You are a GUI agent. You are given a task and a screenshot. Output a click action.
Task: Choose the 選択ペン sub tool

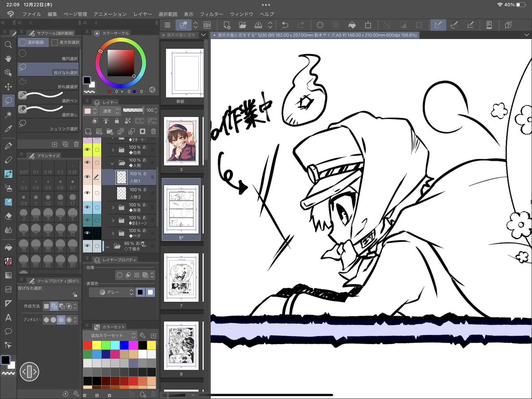click(x=48, y=97)
